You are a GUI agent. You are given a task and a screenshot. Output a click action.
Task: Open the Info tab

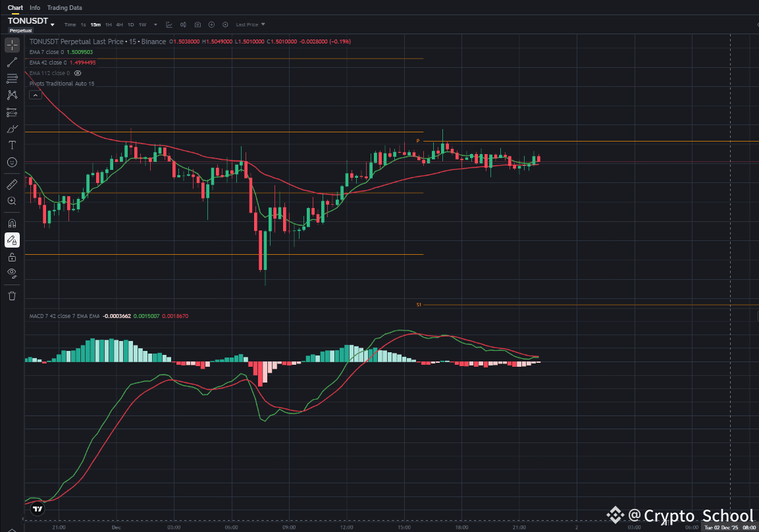[x=34, y=7]
